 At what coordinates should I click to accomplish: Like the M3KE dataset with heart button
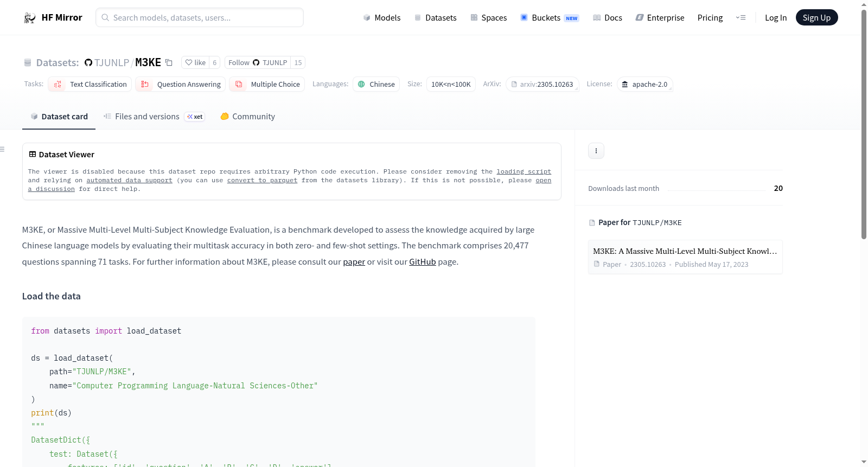click(195, 63)
